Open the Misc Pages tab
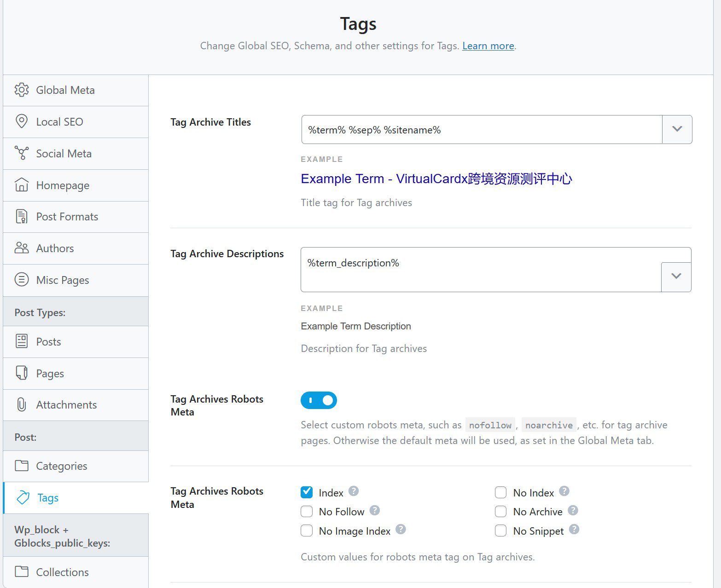This screenshot has width=721, height=588. pos(76,280)
